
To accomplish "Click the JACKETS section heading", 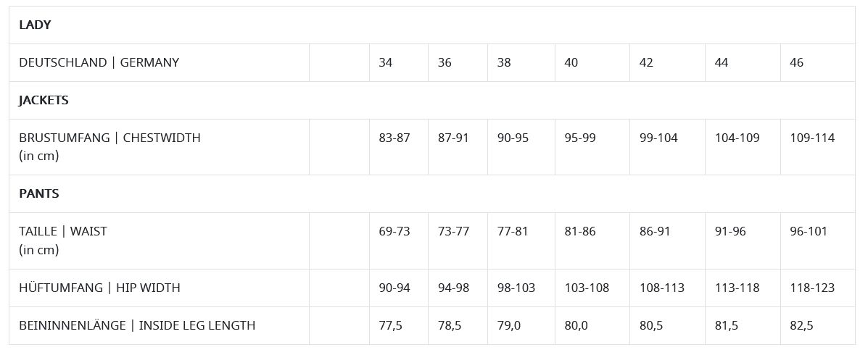I will point(44,100).
